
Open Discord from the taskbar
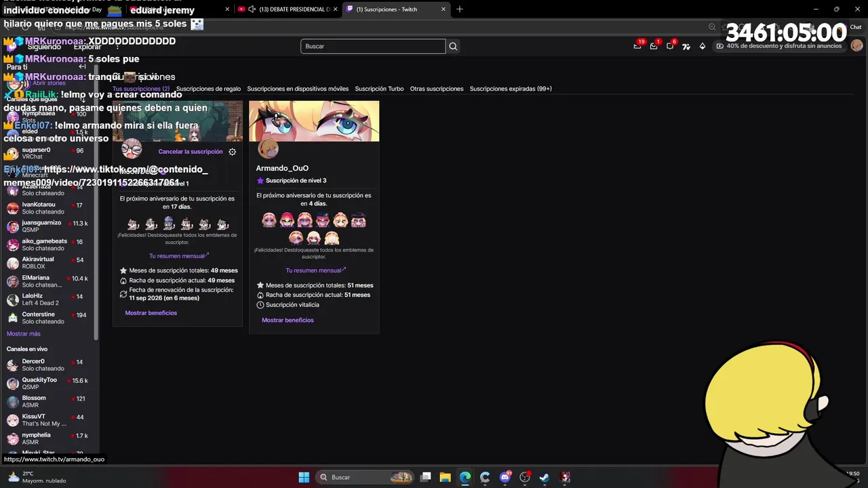coord(505,477)
